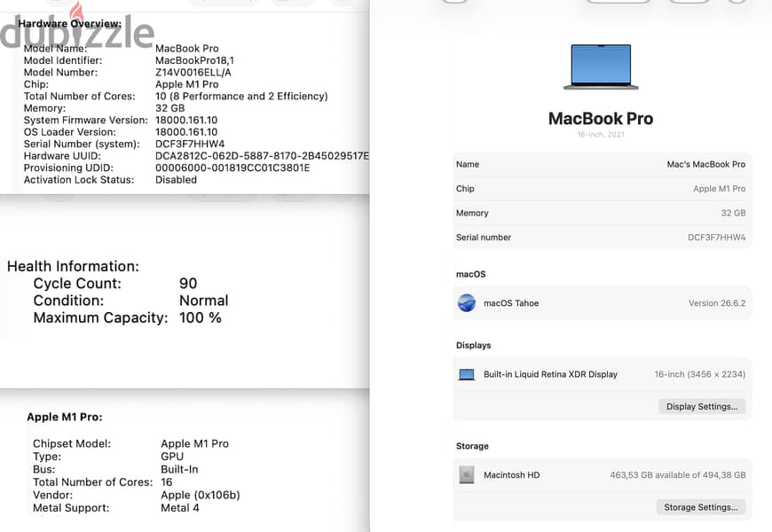Open Storage Settings
Viewport: 772px width, 532px height.
coord(701,507)
